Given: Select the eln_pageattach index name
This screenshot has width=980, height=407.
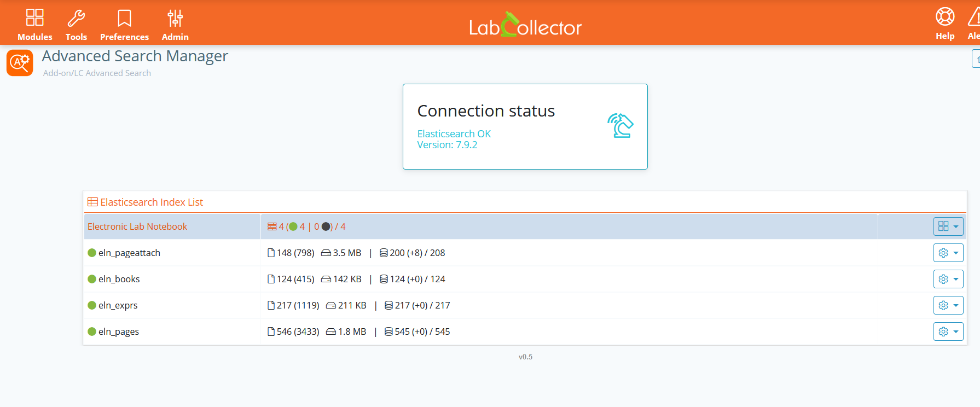Looking at the screenshot, I should tap(130, 253).
